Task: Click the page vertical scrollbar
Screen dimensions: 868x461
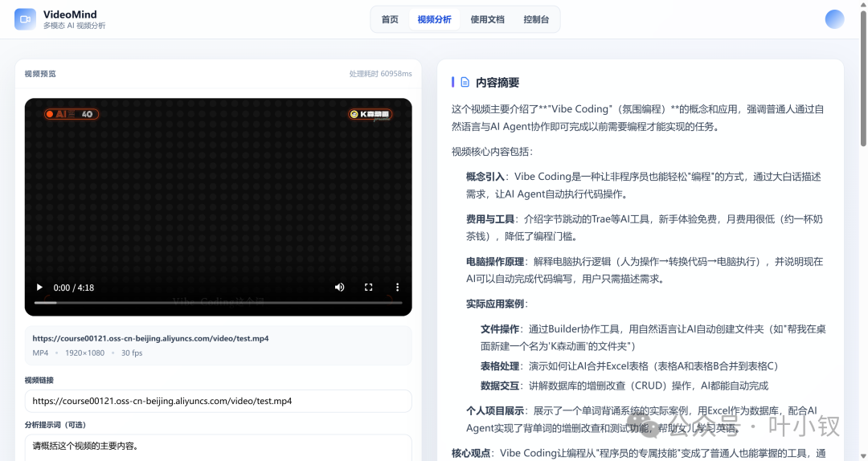Action: pos(863,77)
